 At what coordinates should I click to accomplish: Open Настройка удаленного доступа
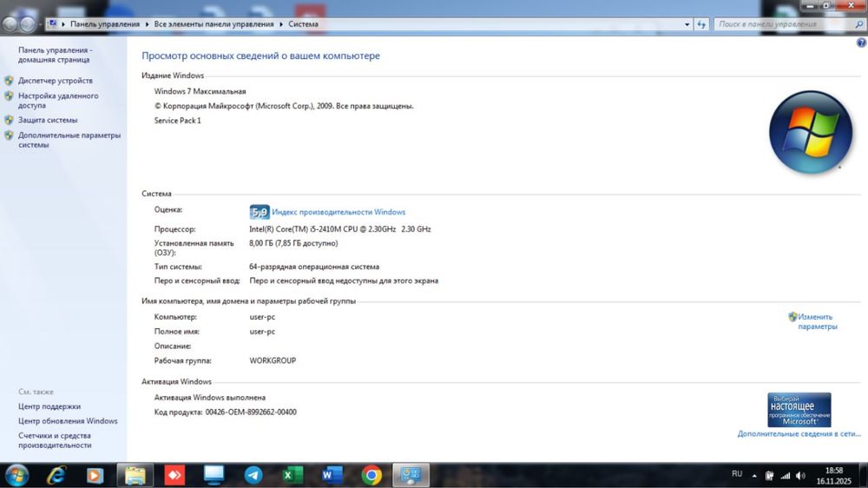[57, 100]
